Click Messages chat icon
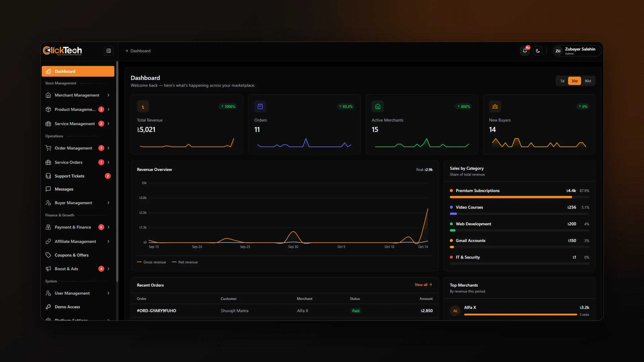The height and width of the screenshot is (362, 644). (x=48, y=189)
